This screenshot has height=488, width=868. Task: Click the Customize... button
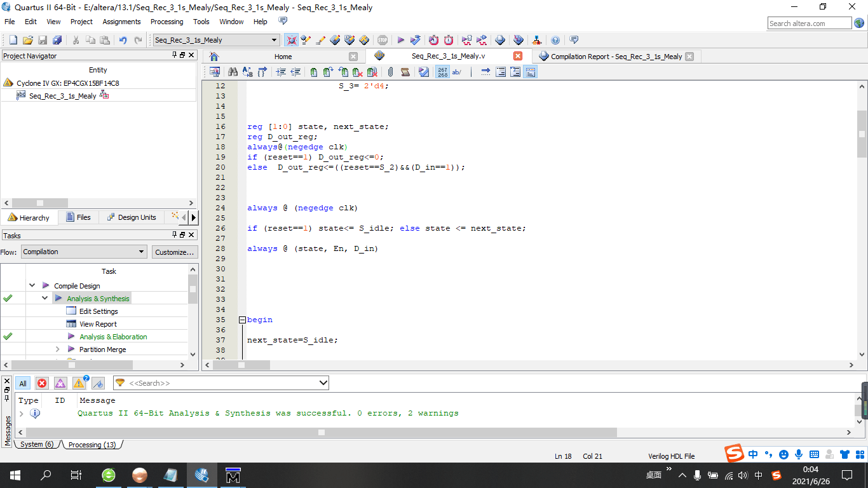coord(174,252)
